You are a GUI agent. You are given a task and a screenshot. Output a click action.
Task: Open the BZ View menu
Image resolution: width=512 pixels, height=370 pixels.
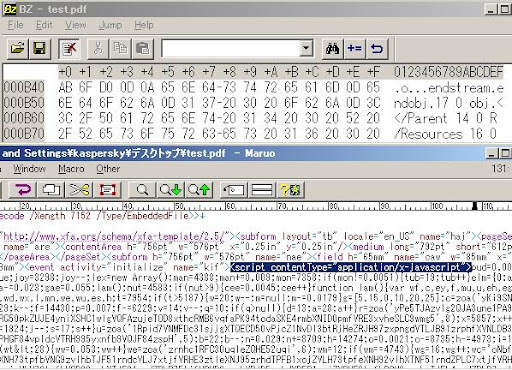coord(75,25)
